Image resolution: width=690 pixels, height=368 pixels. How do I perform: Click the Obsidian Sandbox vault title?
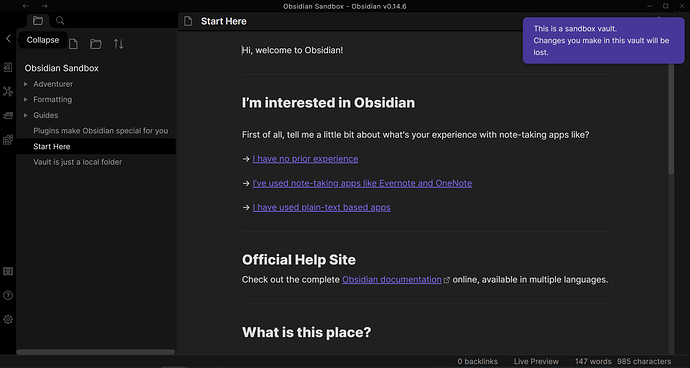pos(62,68)
